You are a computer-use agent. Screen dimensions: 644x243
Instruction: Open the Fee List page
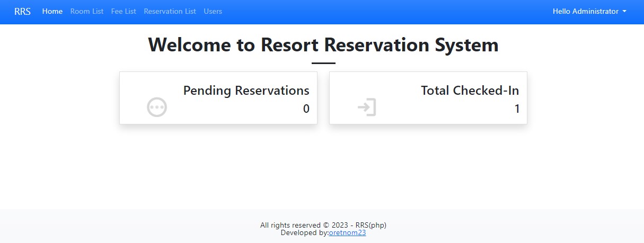(x=123, y=11)
